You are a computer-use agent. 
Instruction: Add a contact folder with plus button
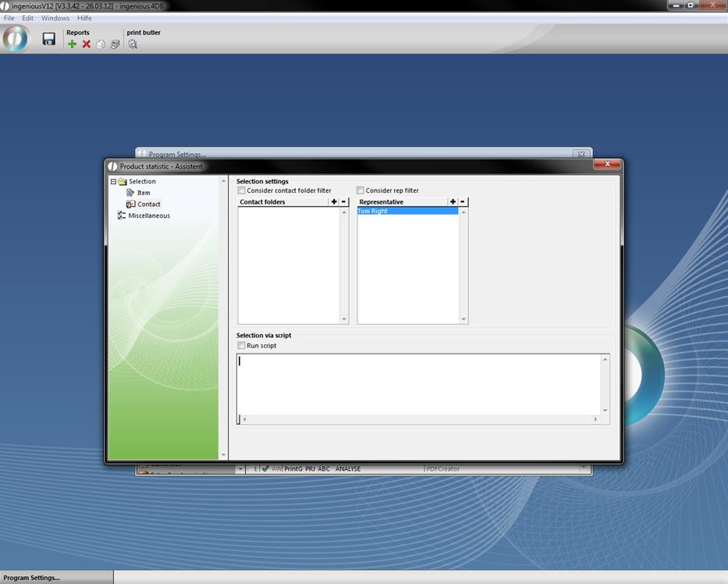(335, 201)
